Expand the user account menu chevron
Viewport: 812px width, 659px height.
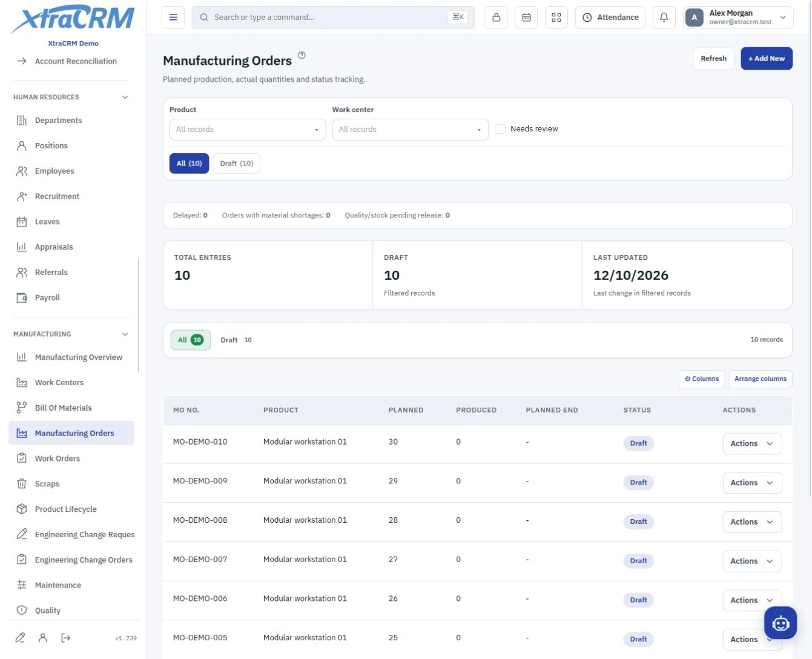pos(783,18)
